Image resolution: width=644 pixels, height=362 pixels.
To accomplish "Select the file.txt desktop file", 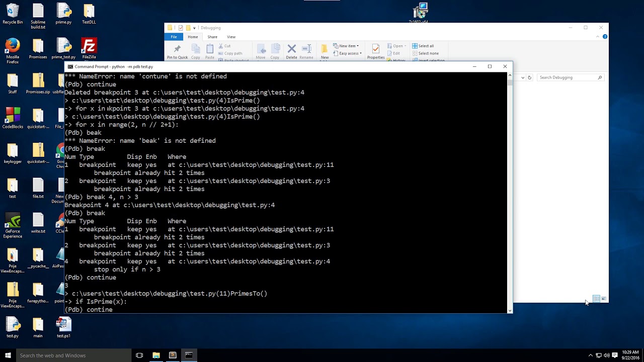I will pos(38,188).
